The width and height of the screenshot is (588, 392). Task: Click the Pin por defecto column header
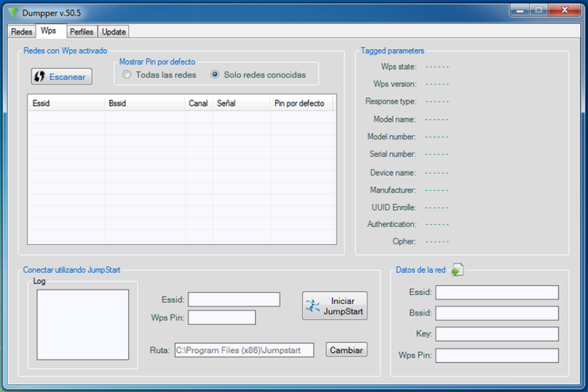coord(301,103)
